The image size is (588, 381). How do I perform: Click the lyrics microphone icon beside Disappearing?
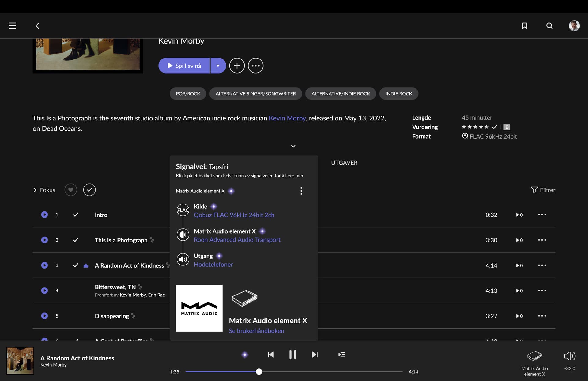133,316
